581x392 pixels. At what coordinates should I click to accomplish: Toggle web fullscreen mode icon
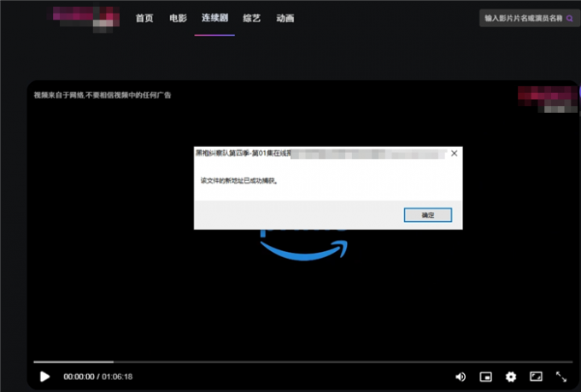537,377
